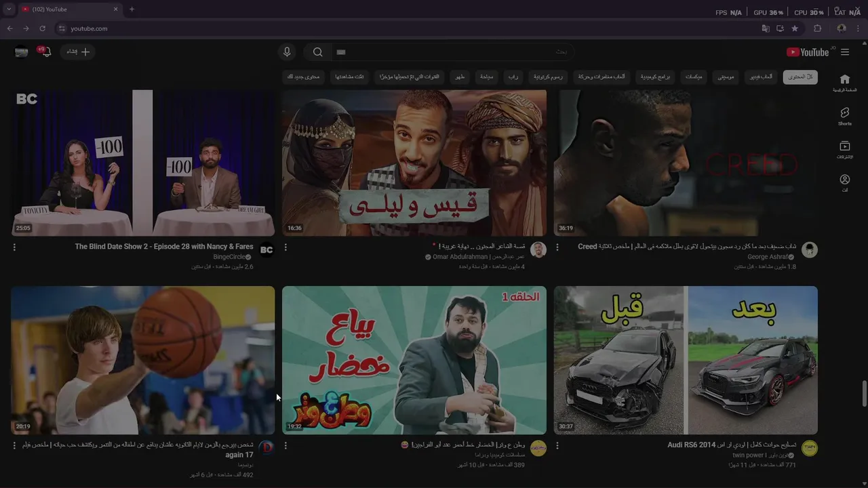Screen dimensions: 868x488
Task: Play the بياع خضار episode thumbnail
Action: click(414, 360)
